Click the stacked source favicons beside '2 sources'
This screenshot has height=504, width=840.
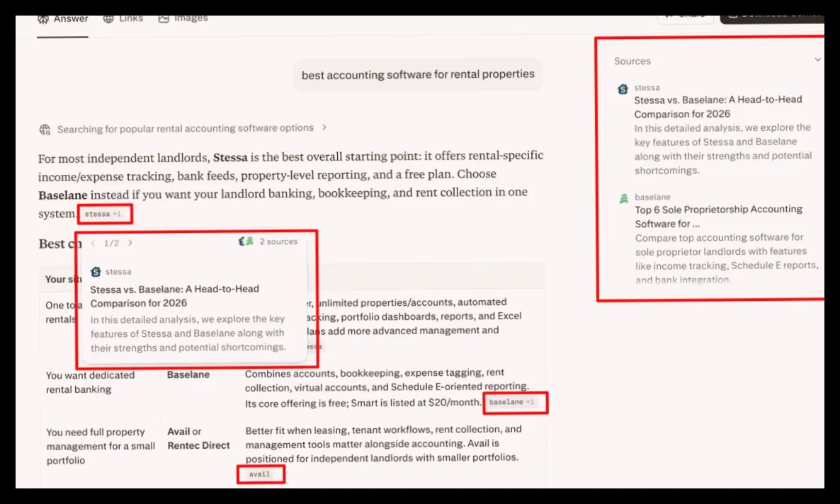[246, 241]
